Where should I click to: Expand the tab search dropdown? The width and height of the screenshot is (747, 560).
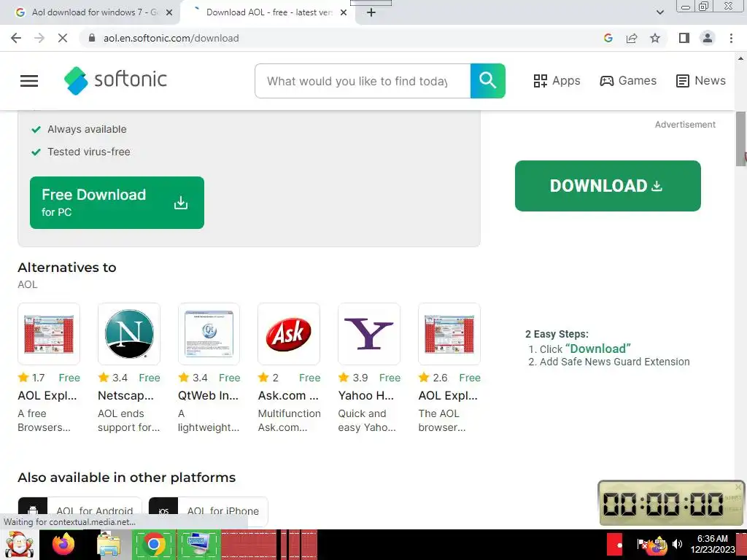tap(659, 12)
